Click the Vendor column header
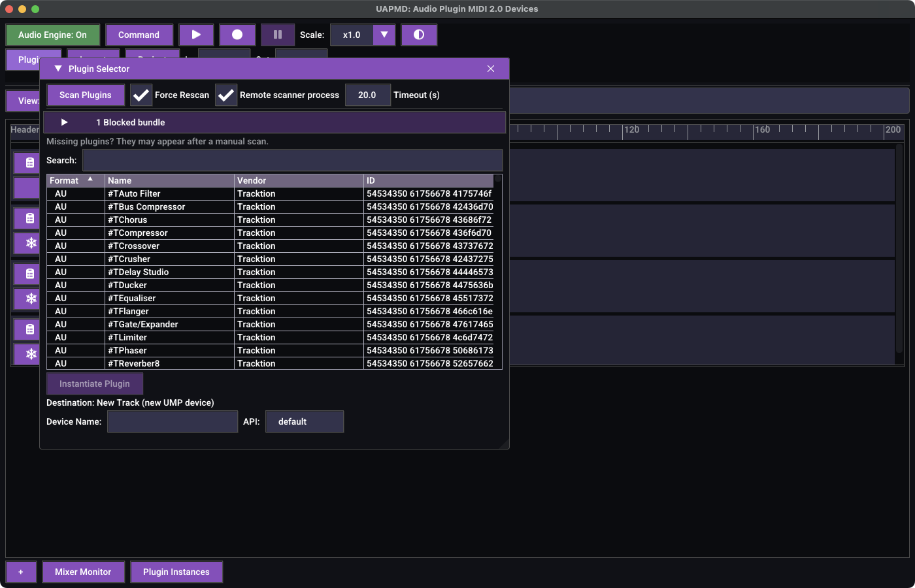Viewport: 915px width, 588px height. (x=299, y=180)
